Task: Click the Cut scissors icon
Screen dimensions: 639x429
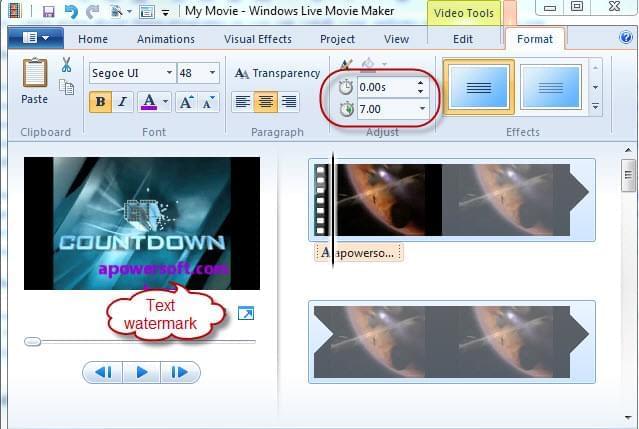Action: 66,65
